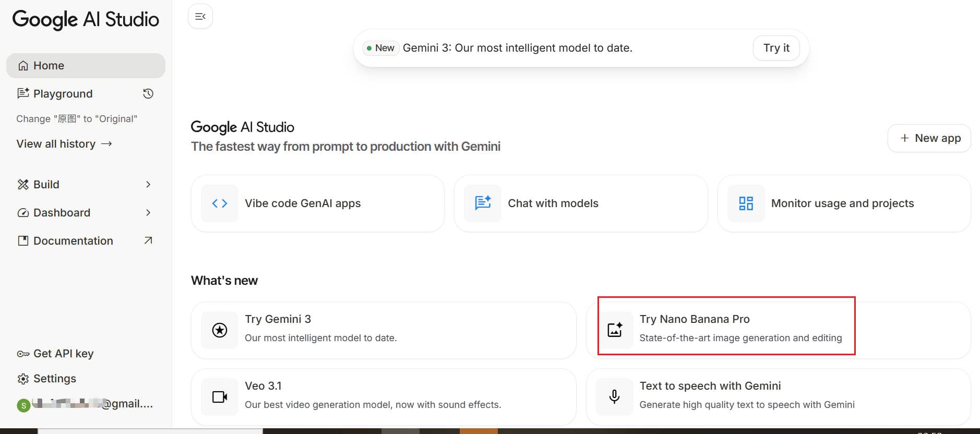Image resolution: width=980 pixels, height=434 pixels.
Task: Click the text to speech microphone icon
Action: pyautogui.click(x=615, y=397)
